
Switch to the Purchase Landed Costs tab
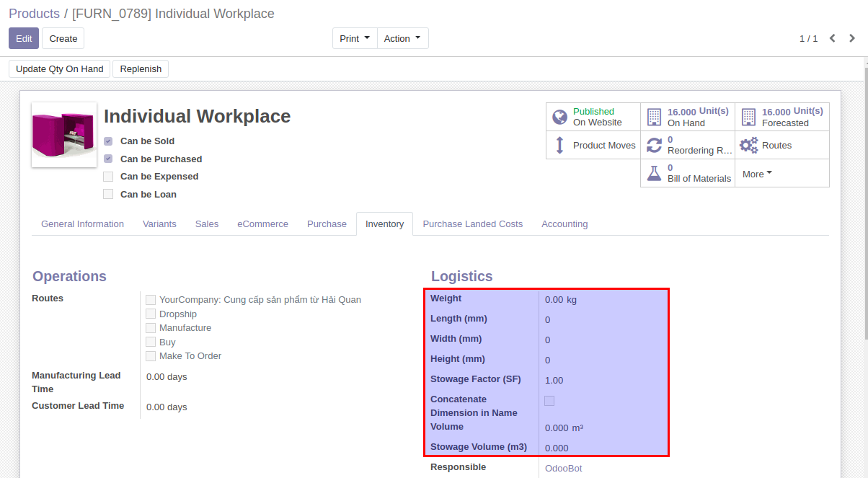click(x=472, y=224)
